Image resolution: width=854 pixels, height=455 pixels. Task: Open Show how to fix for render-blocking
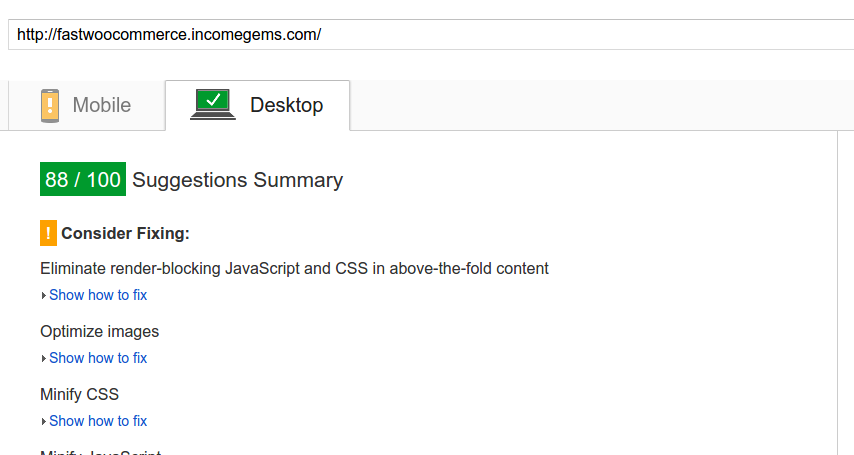tap(98, 295)
